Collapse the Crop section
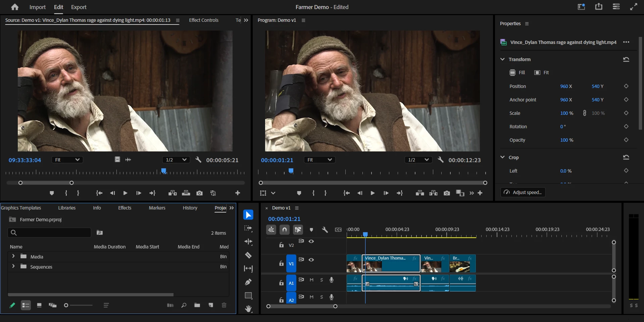This screenshot has height=322, width=644. click(x=502, y=157)
